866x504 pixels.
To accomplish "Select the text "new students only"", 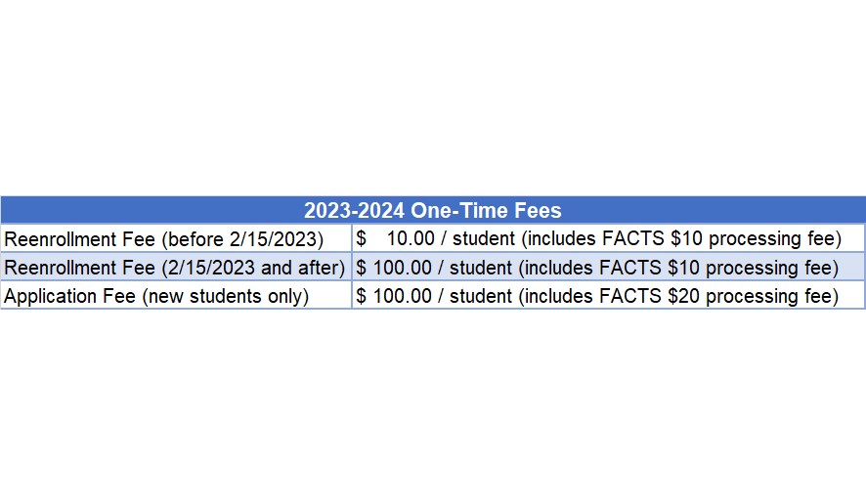I will [x=226, y=296].
